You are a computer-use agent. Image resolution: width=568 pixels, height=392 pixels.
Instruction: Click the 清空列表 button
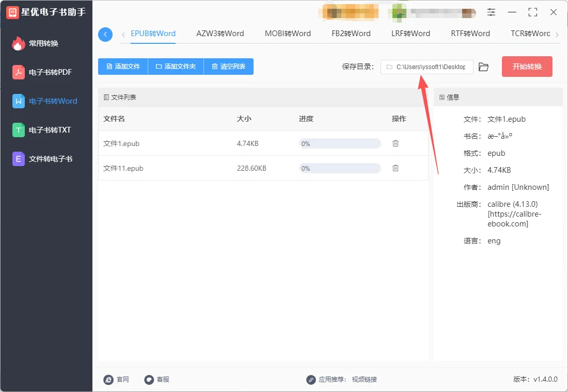[x=229, y=67]
